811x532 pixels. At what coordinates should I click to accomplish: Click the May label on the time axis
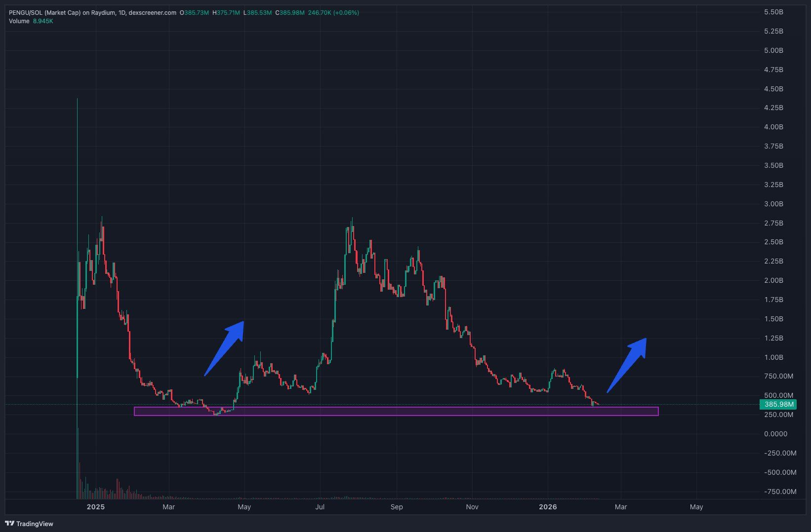coord(243,507)
